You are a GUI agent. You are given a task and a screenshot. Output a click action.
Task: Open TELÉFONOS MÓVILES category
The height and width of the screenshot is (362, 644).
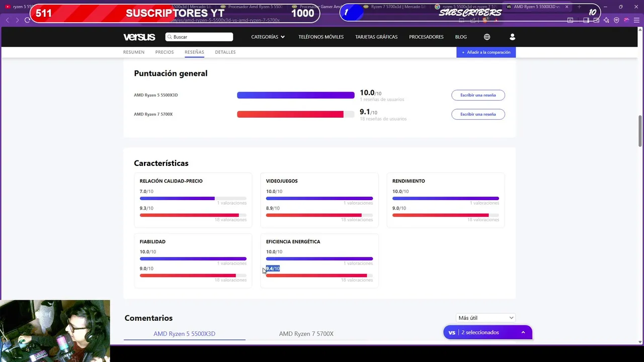pyautogui.click(x=321, y=37)
